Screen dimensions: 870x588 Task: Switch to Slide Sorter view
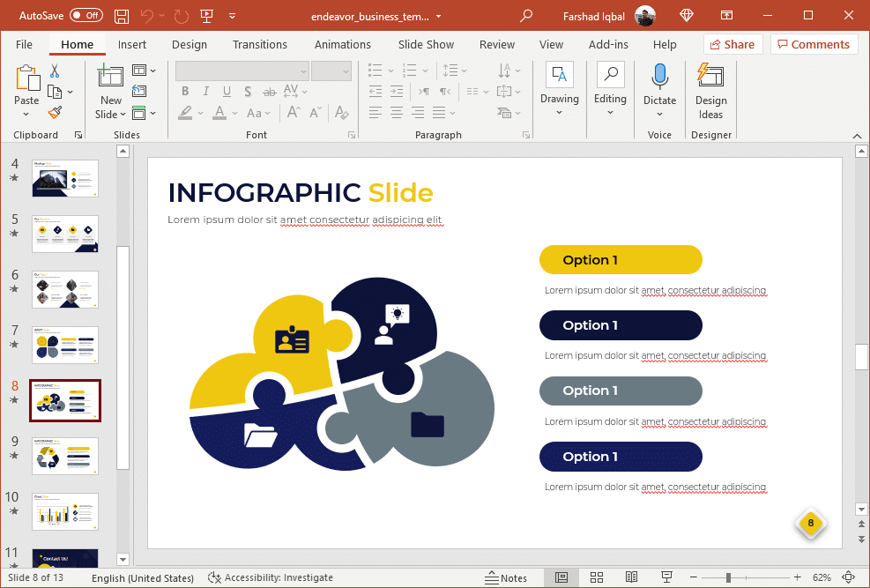tap(597, 577)
